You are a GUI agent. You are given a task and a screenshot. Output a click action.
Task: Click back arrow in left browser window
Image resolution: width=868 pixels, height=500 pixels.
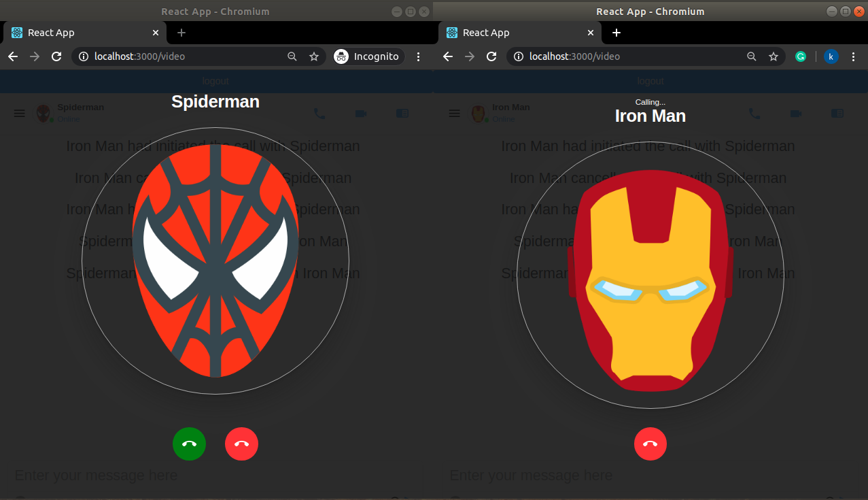(13, 56)
